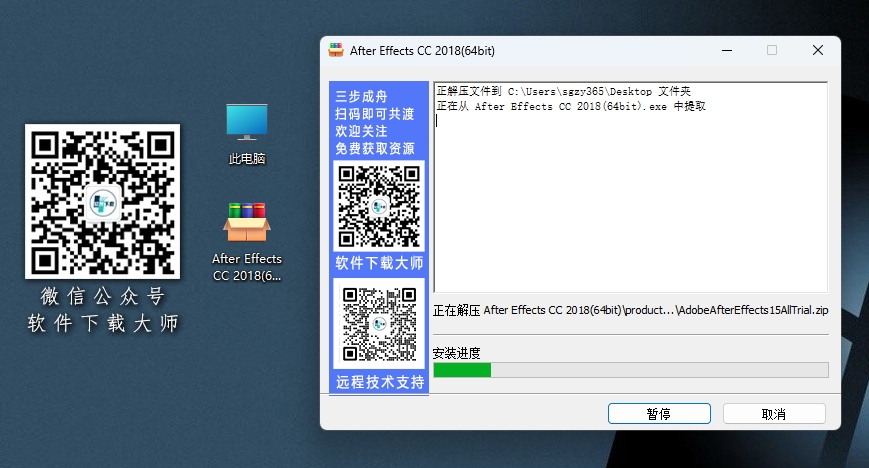The height and width of the screenshot is (468, 869).
Task: Click the After Effects CC 2018(64bit) window title
Action: click(422, 50)
